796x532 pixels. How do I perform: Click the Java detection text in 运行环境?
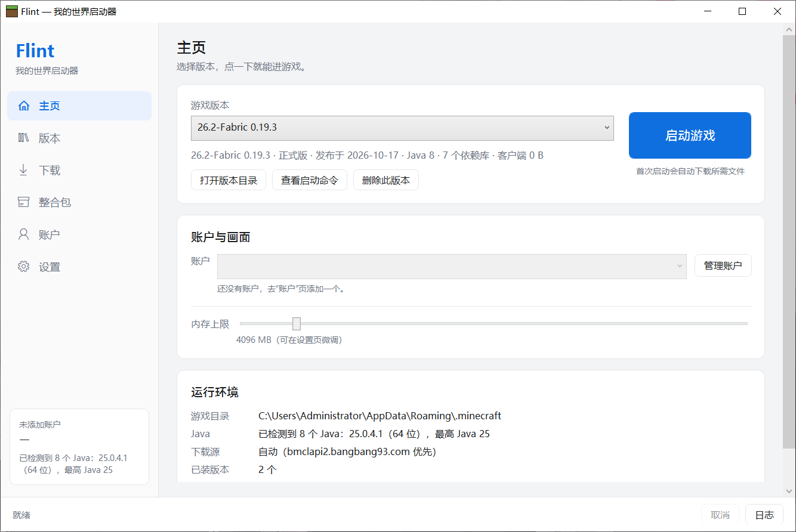(374, 434)
